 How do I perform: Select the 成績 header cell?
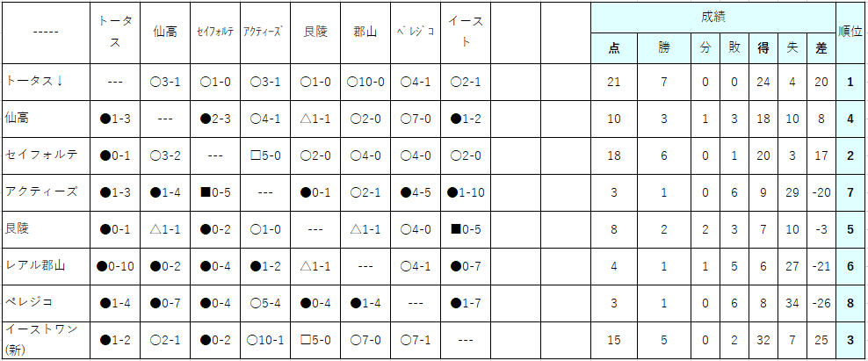click(713, 18)
